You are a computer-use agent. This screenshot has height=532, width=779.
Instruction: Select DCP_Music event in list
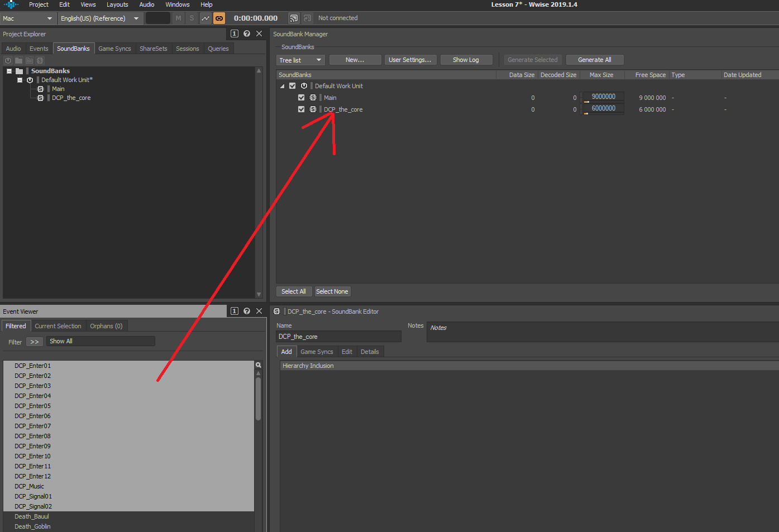click(128, 486)
